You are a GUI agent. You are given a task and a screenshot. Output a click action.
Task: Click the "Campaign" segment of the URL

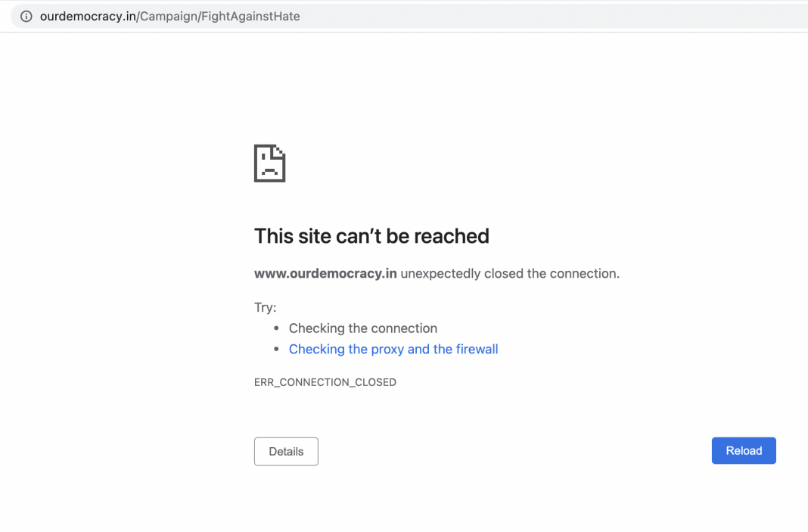(x=168, y=16)
